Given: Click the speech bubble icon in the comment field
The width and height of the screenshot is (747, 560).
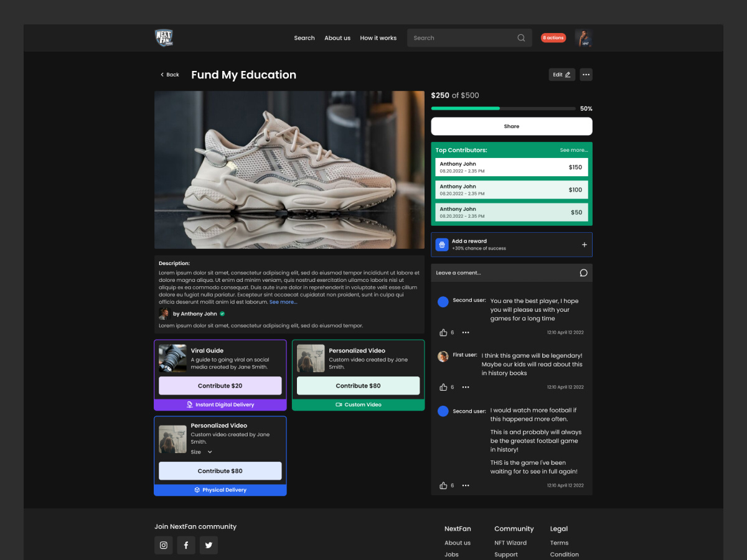Looking at the screenshot, I should point(583,273).
